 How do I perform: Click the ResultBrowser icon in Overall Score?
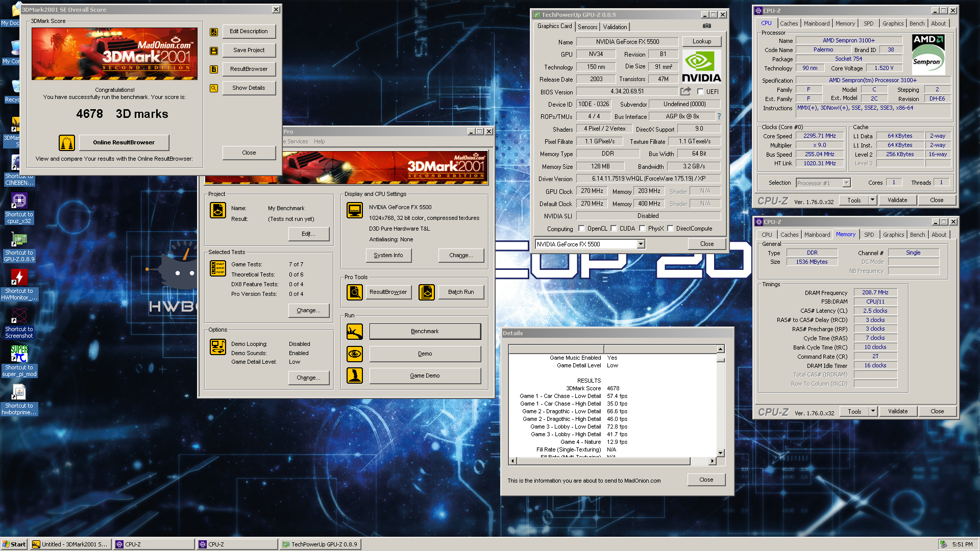coord(214,69)
